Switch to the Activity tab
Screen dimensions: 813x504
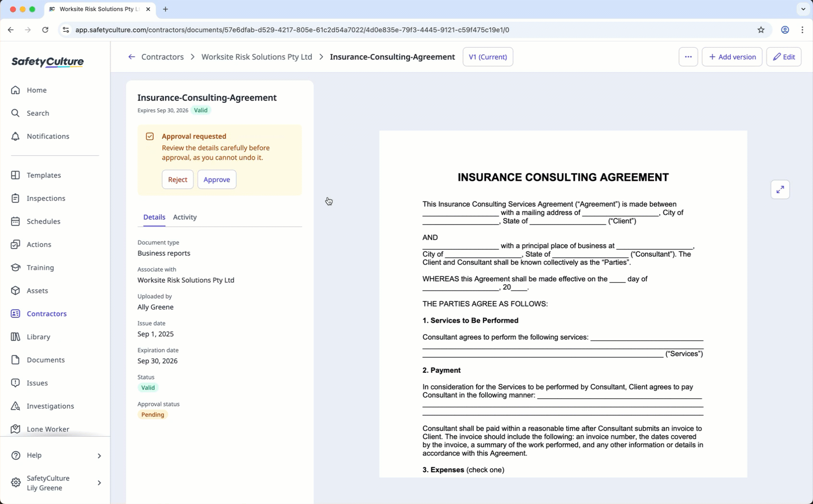point(185,217)
